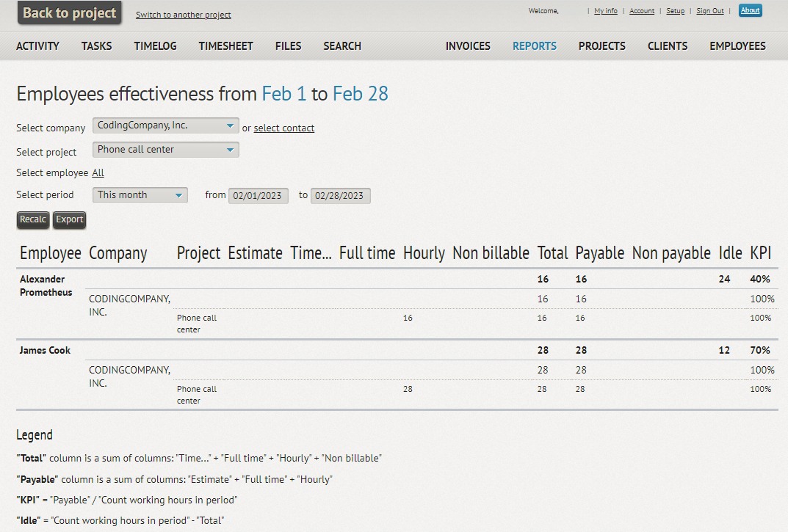
Task: Open Switch to another project link
Action: [183, 15]
